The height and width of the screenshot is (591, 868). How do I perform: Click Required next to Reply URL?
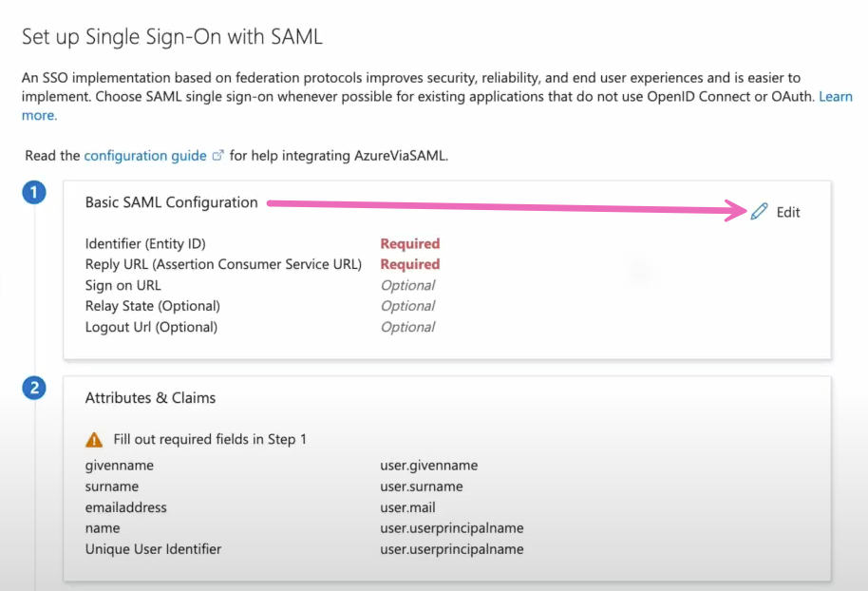409,264
